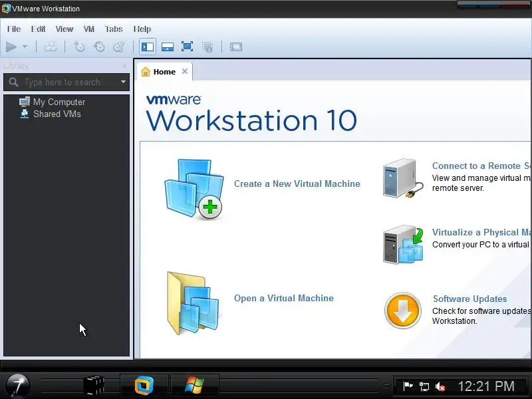
Task: Open the power options dropdown arrow
Action: [25, 47]
